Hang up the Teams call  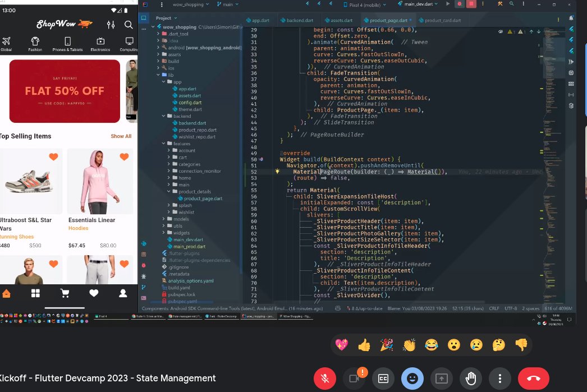pos(533,379)
